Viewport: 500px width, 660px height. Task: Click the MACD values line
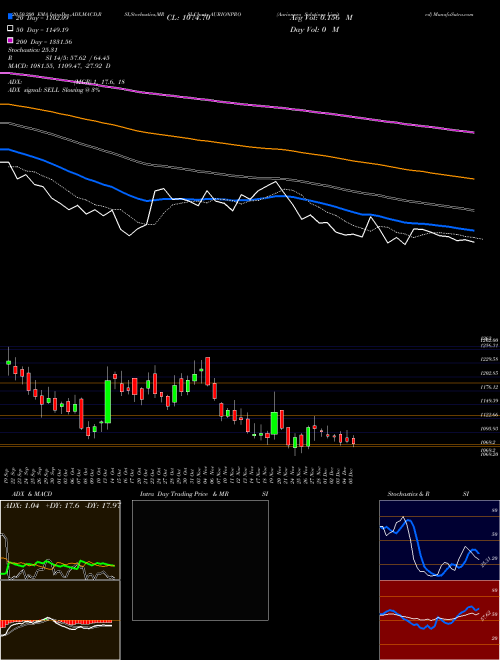(59, 66)
